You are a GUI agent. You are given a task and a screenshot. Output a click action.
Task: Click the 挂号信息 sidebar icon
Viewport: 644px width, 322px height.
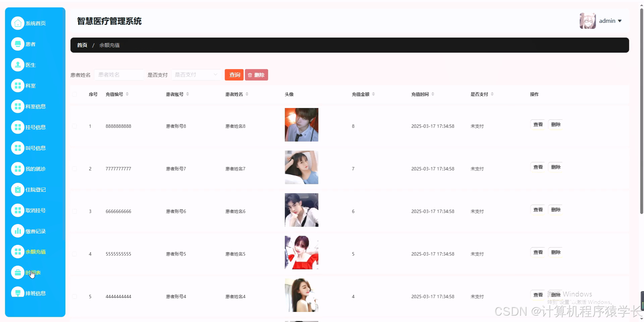tap(18, 127)
